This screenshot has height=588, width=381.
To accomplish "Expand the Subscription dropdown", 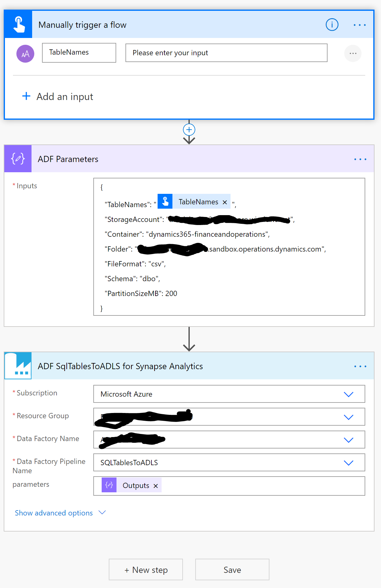I will coord(349,394).
